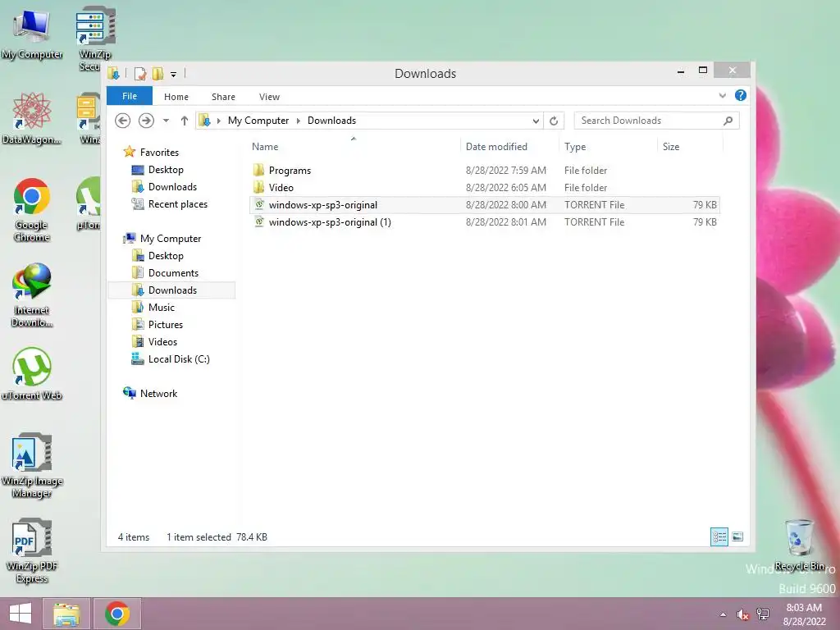Open the WinZip Secure desktop shortcut
This screenshot has width=840, height=630.
[95, 39]
